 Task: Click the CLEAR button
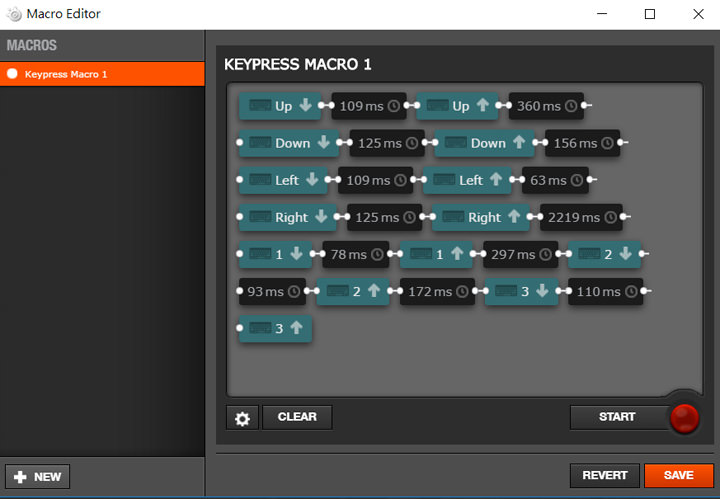click(x=297, y=417)
